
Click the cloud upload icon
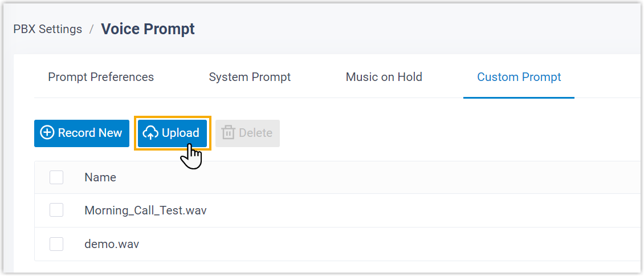pos(150,133)
